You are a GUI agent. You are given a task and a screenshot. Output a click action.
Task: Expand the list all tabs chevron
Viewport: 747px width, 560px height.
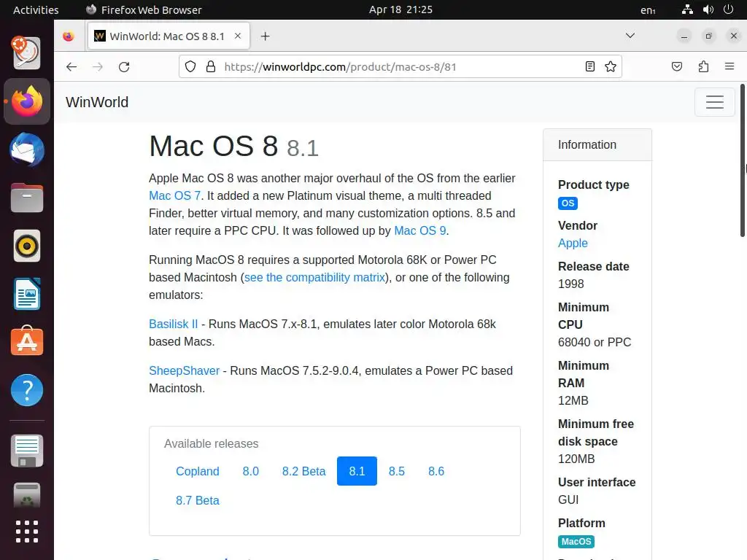(x=630, y=36)
